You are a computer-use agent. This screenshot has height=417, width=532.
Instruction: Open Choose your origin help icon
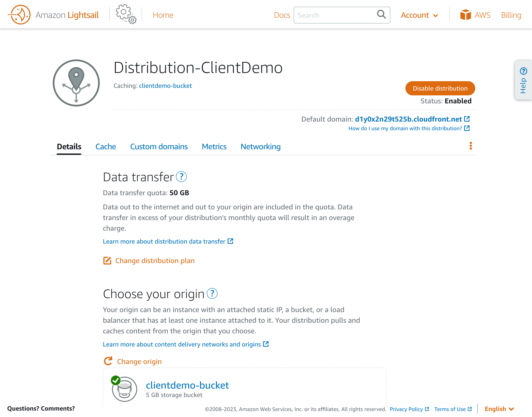[x=212, y=294]
